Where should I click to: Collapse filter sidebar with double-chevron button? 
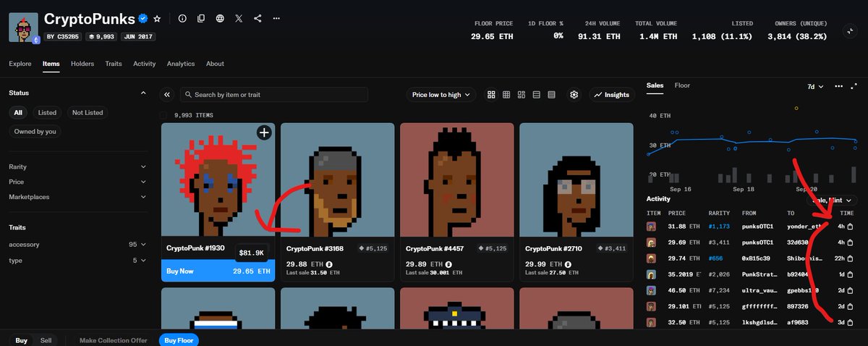[167, 95]
